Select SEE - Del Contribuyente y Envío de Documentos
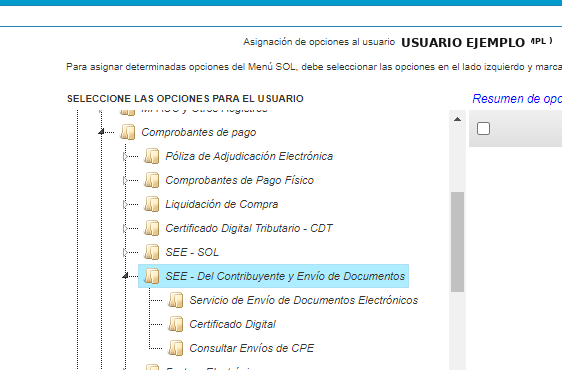 coord(285,276)
